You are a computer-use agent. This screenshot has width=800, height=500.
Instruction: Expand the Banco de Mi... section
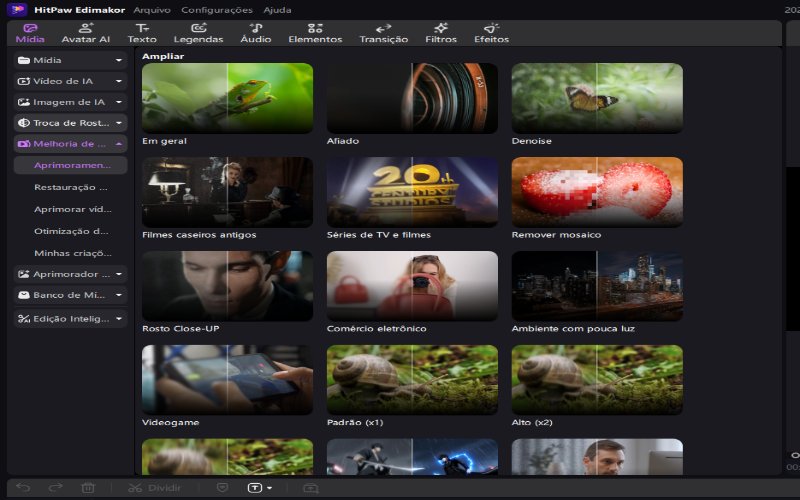click(x=70, y=295)
